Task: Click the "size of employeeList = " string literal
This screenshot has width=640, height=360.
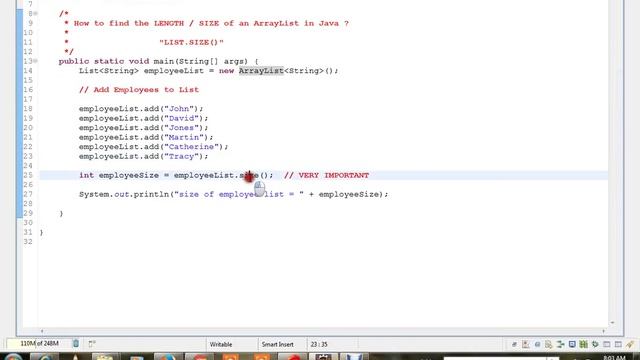Action: click(239, 194)
